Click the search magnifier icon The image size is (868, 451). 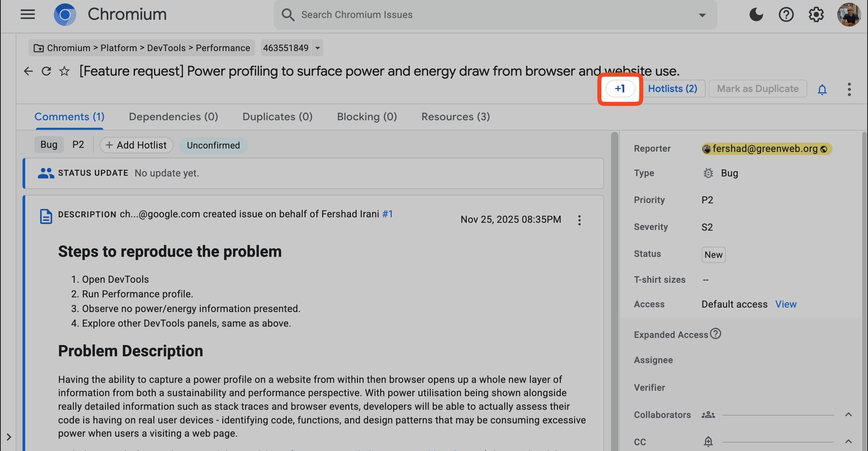(288, 15)
